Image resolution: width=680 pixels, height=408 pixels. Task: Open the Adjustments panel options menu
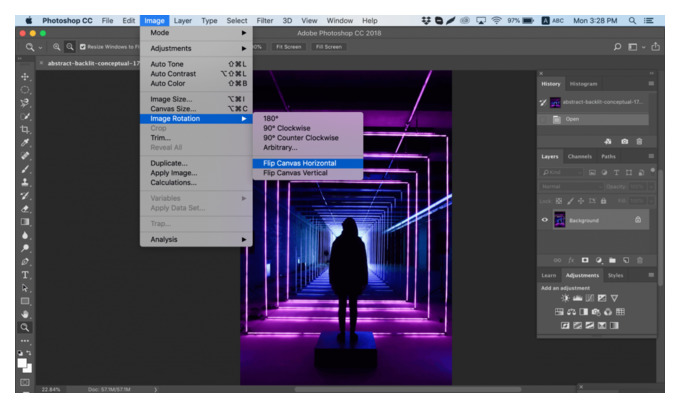651,275
